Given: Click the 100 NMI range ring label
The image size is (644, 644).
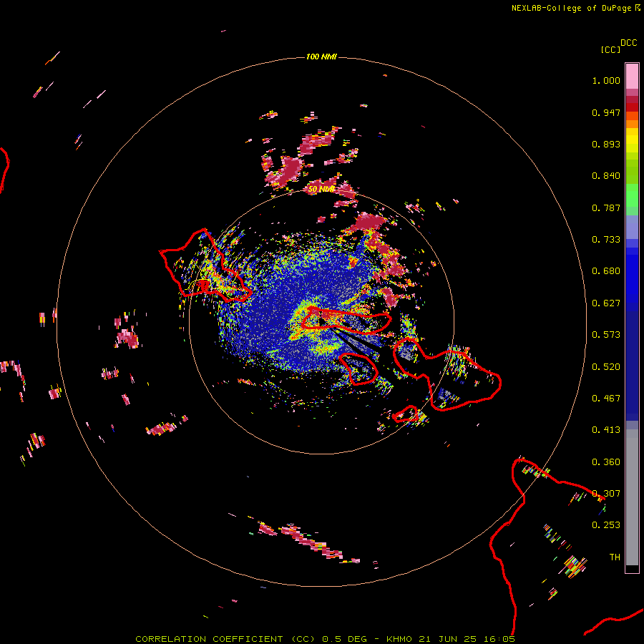Looking at the screenshot, I should point(321,57).
